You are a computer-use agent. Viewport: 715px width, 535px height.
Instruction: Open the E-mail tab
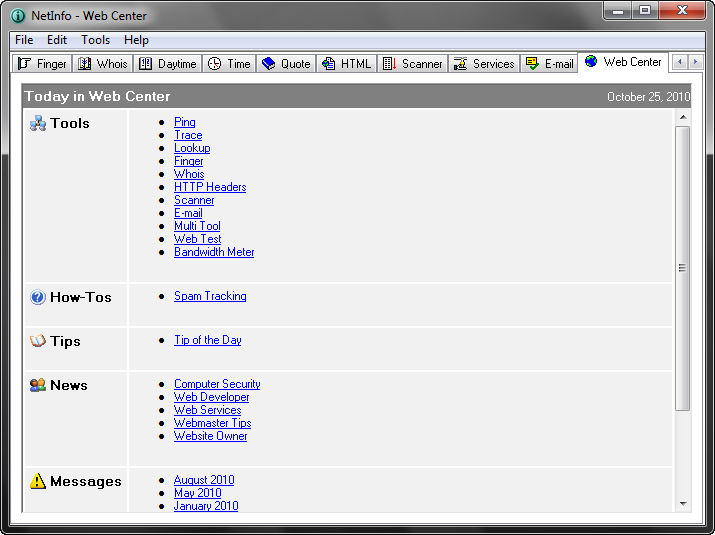coord(550,64)
